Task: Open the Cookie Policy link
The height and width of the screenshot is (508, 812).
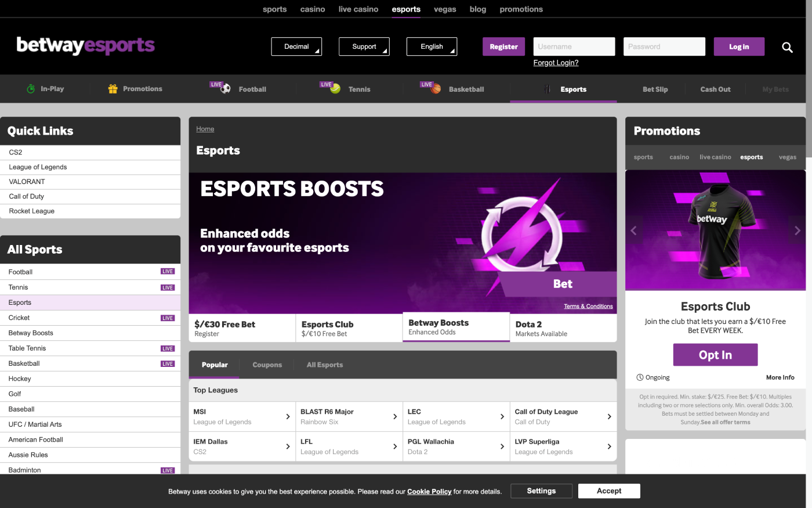Action: point(429,491)
